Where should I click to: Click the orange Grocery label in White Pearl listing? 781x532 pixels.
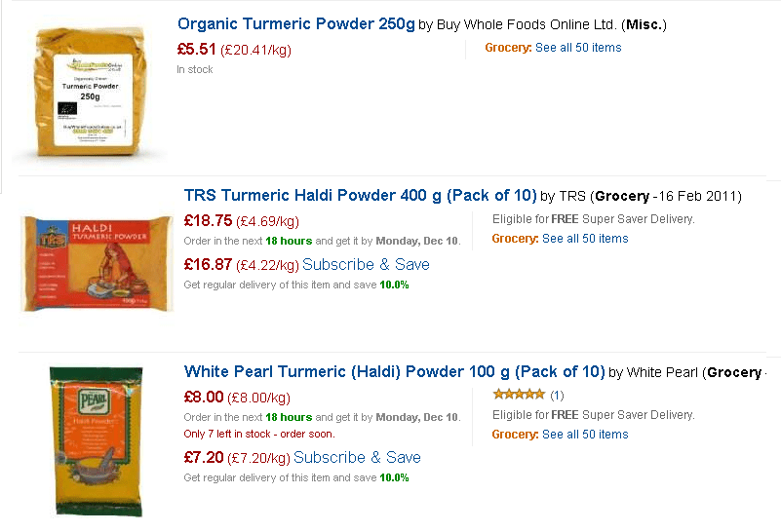pos(515,435)
